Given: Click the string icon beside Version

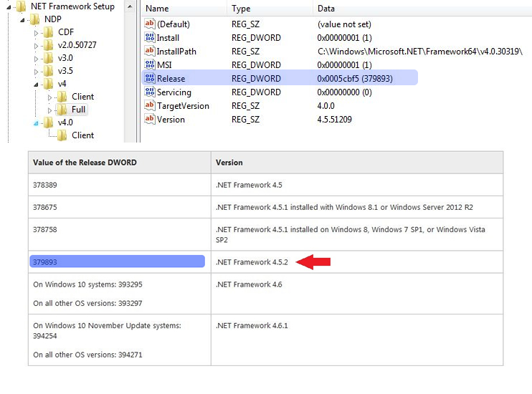Looking at the screenshot, I should pyautogui.click(x=150, y=119).
